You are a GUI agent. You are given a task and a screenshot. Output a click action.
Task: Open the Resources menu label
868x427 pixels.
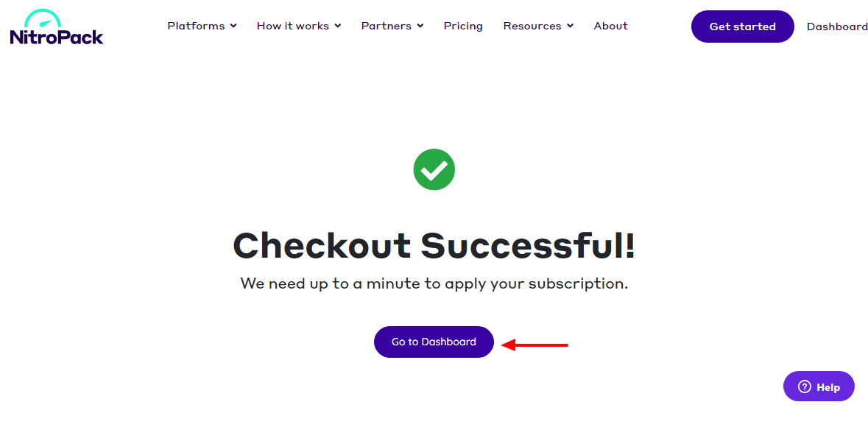tap(532, 26)
